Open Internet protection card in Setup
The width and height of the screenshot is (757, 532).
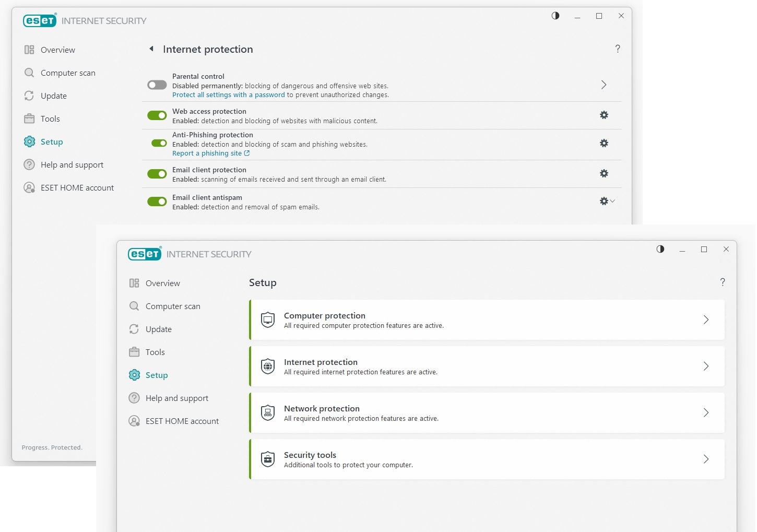coord(487,367)
